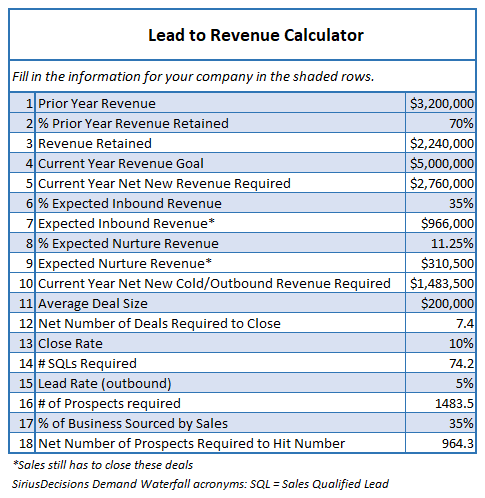Click # of Prospects required label
The width and height of the screenshot is (485, 498).
pyautogui.click(x=109, y=403)
